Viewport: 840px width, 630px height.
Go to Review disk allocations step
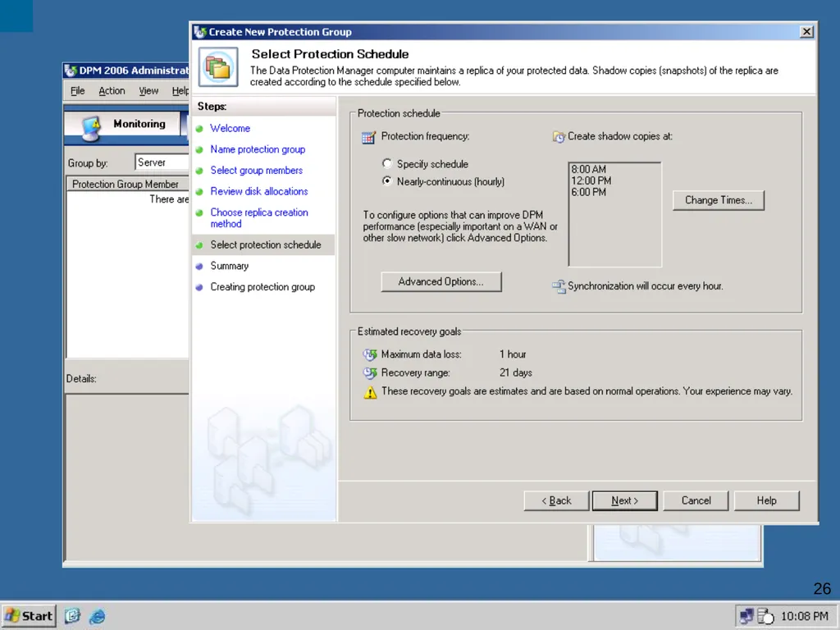(x=259, y=191)
